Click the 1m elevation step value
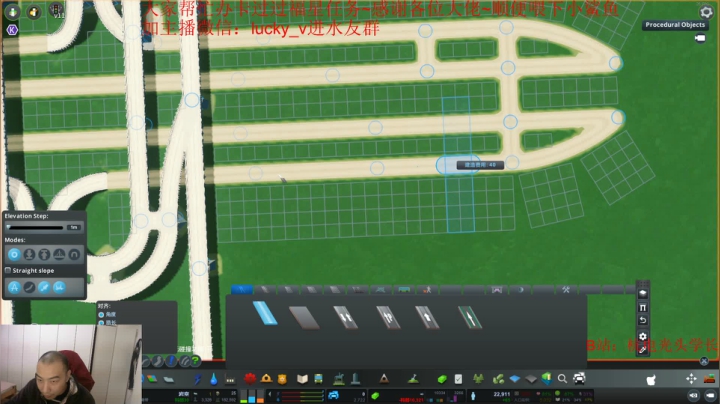 click(74, 227)
